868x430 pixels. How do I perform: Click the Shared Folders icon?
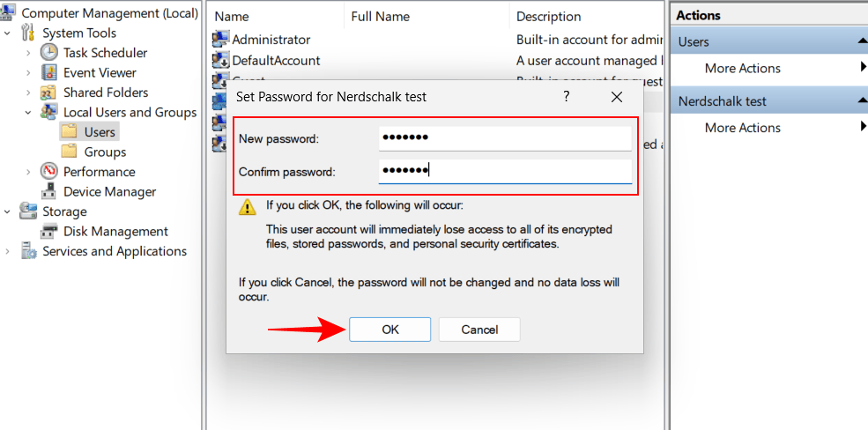coord(50,93)
